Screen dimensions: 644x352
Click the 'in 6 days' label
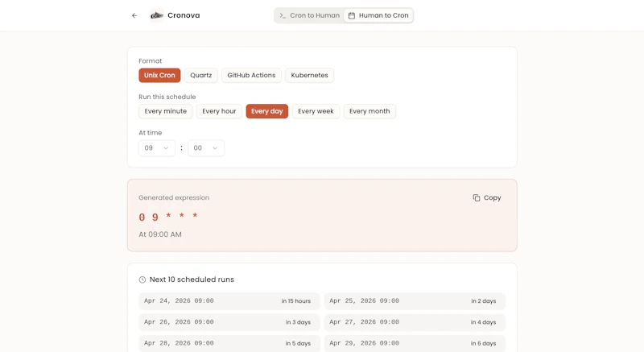click(x=484, y=343)
